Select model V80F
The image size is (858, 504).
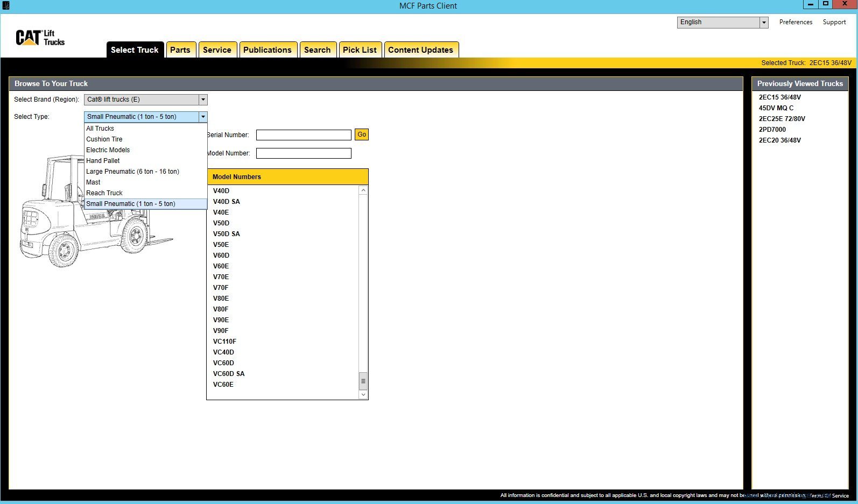coord(221,309)
